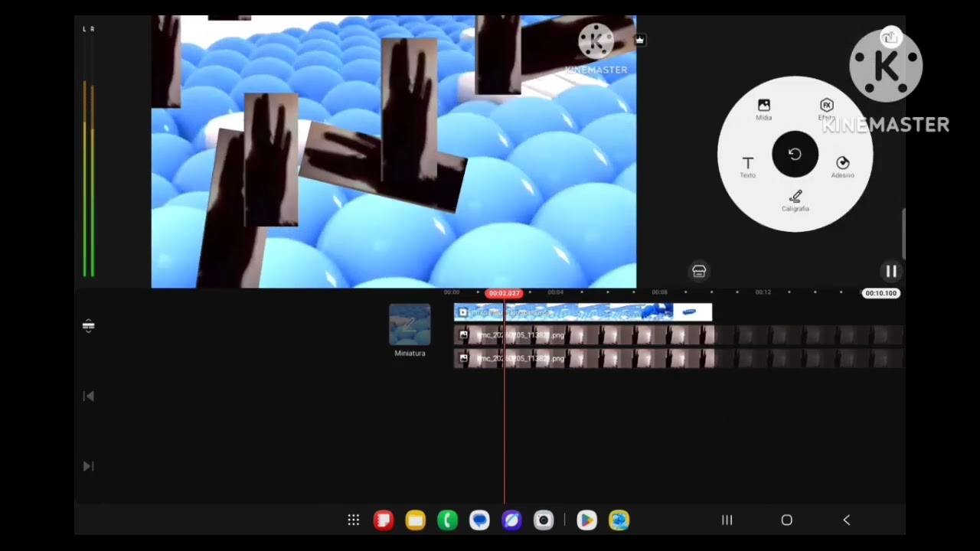Click the preview video canvas
Image resolution: width=980 pixels, height=551 pixels.
click(394, 152)
